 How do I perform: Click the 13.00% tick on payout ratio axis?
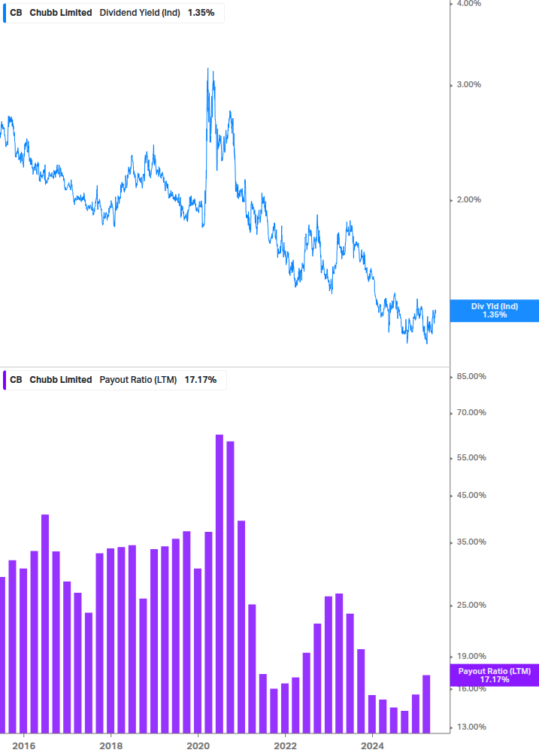[x=471, y=727]
